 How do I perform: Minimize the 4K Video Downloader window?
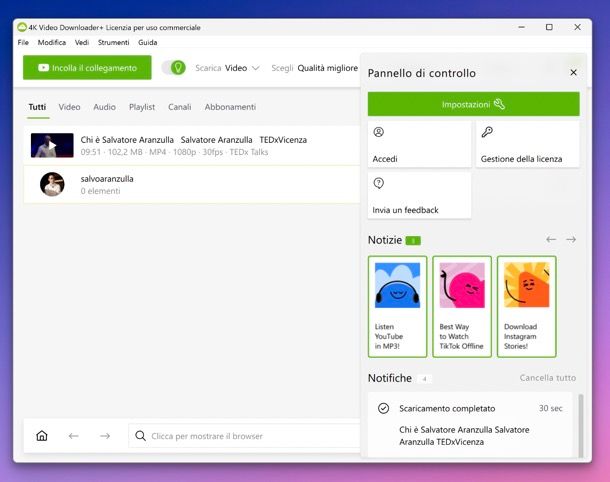[x=522, y=27]
